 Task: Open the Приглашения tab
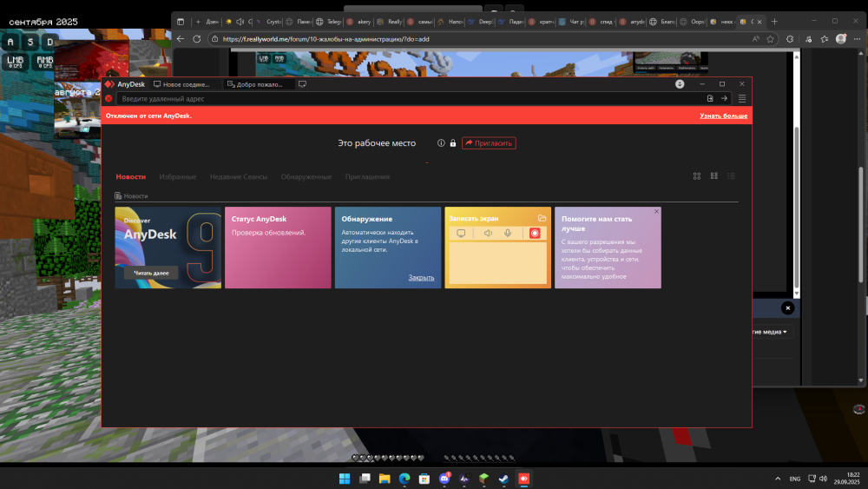(x=367, y=176)
